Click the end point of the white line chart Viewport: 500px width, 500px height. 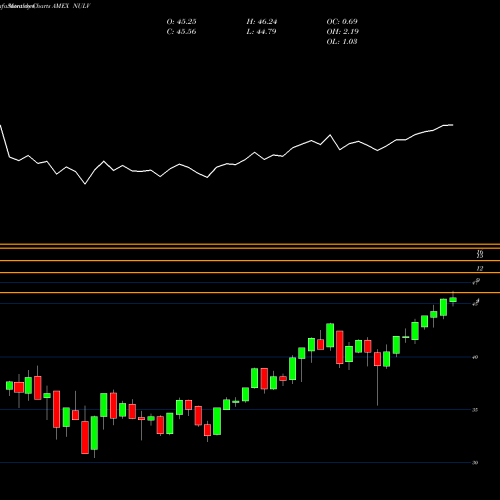click(x=453, y=125)
